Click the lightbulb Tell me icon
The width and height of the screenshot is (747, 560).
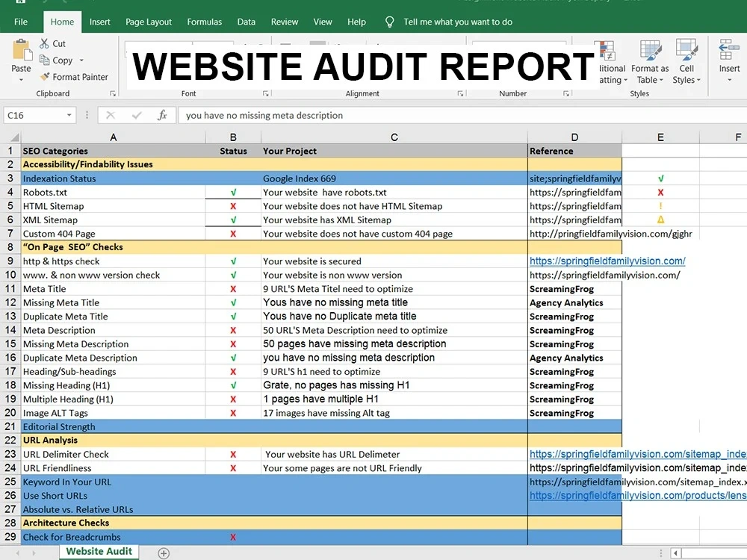(x=389, y=22)
